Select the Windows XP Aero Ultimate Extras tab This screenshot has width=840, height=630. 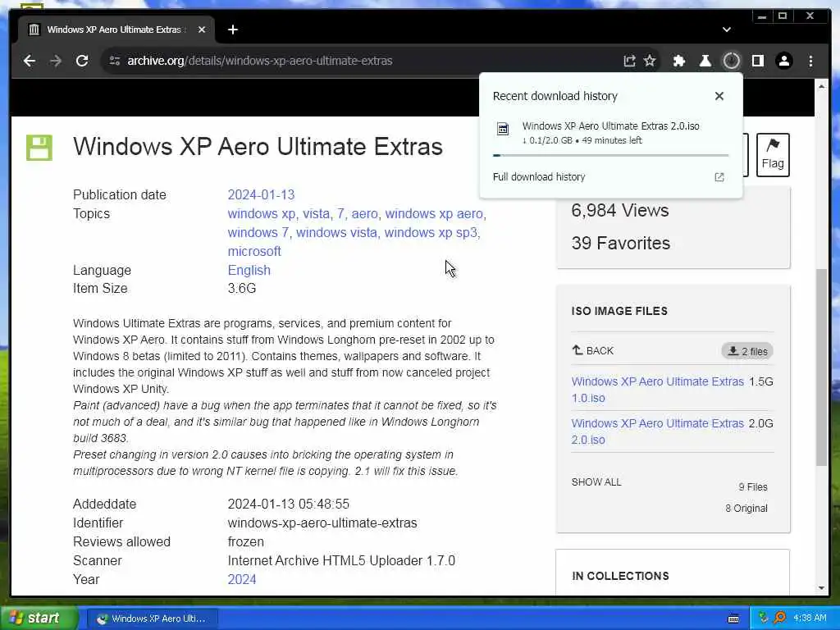point(116,30)
